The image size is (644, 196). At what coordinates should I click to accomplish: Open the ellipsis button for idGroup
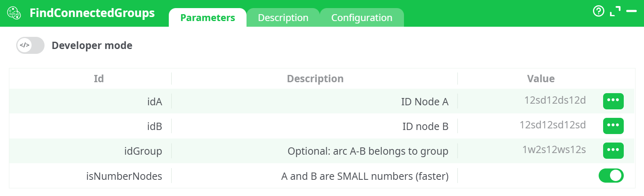[613, 150]
